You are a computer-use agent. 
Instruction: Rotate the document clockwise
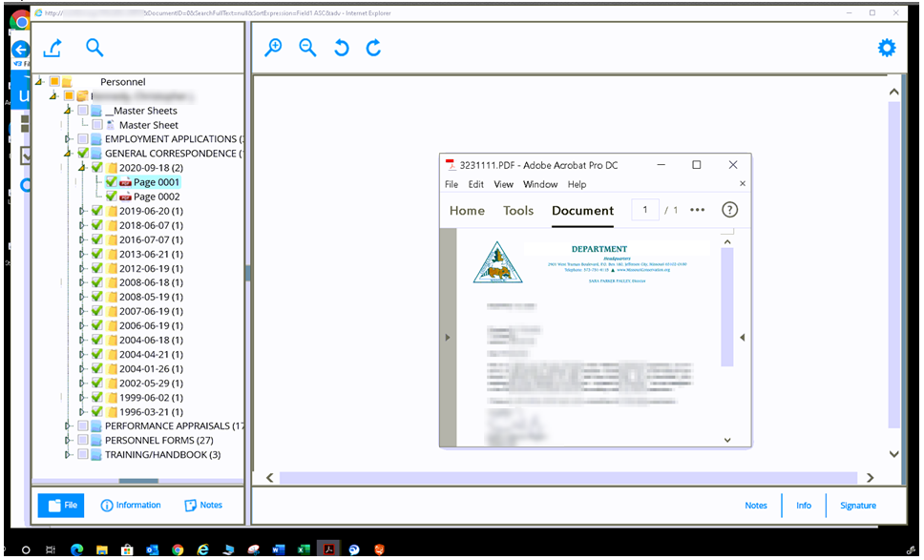(x=374, y=47)
